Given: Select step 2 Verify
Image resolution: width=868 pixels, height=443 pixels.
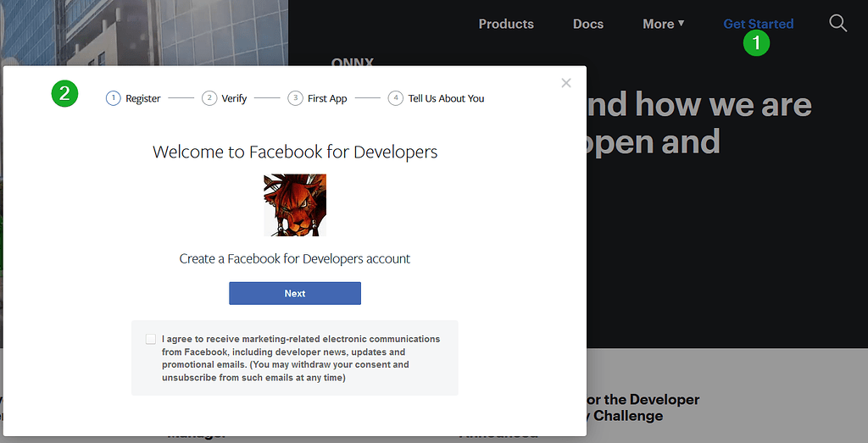Looking at the screenshot, I should tap(224, 98).
